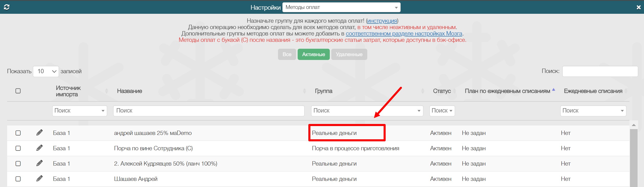This screenshot has height=187, width=644.
Task: Switch to the 'Все' filter tab
Action: [x=287, y=54]
